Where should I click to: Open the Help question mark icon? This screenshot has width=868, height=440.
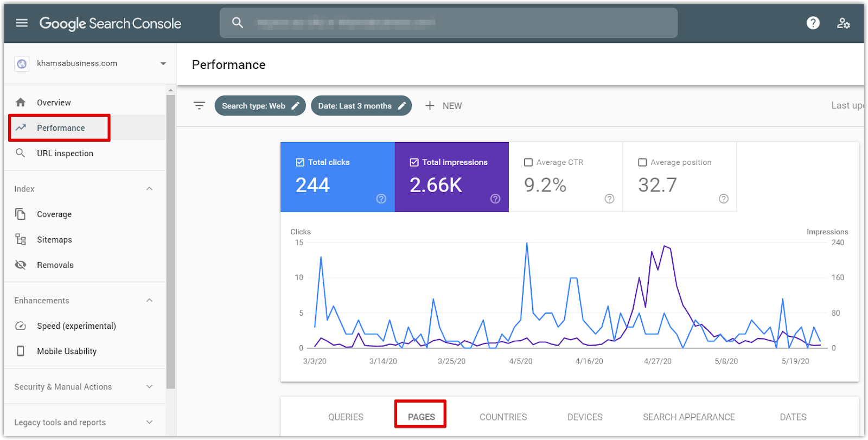click(813, 23)
